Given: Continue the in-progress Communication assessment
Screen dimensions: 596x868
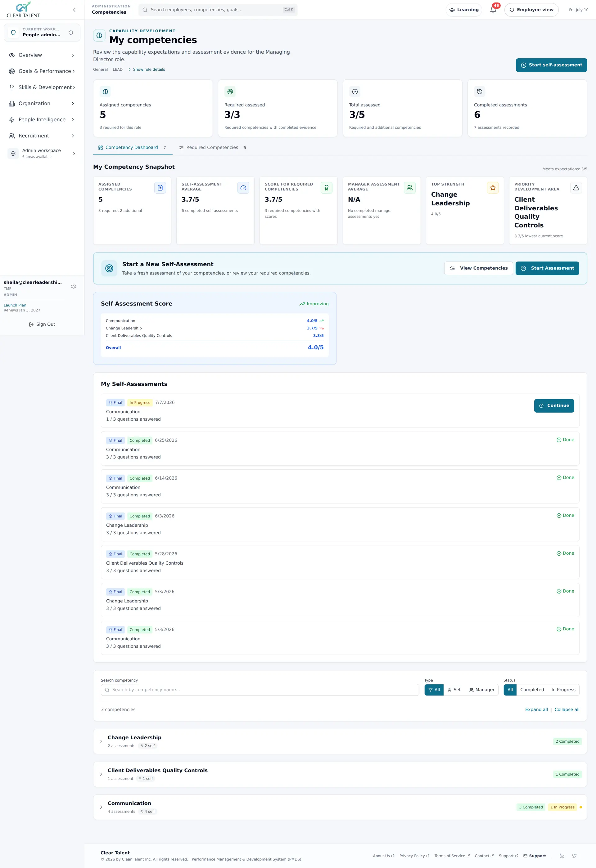Looking at the screenshot, I should click(554, 405).
